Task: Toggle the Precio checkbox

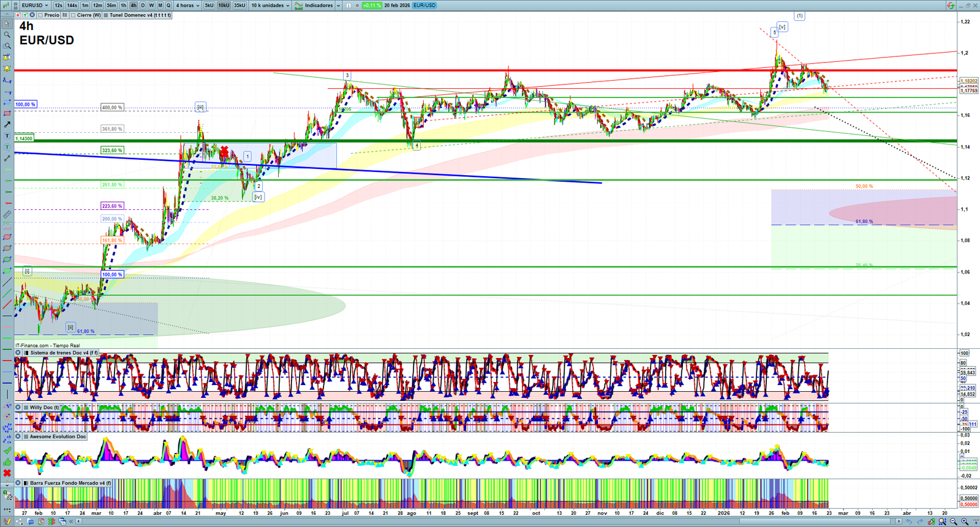Action: [x=40, y=15]
